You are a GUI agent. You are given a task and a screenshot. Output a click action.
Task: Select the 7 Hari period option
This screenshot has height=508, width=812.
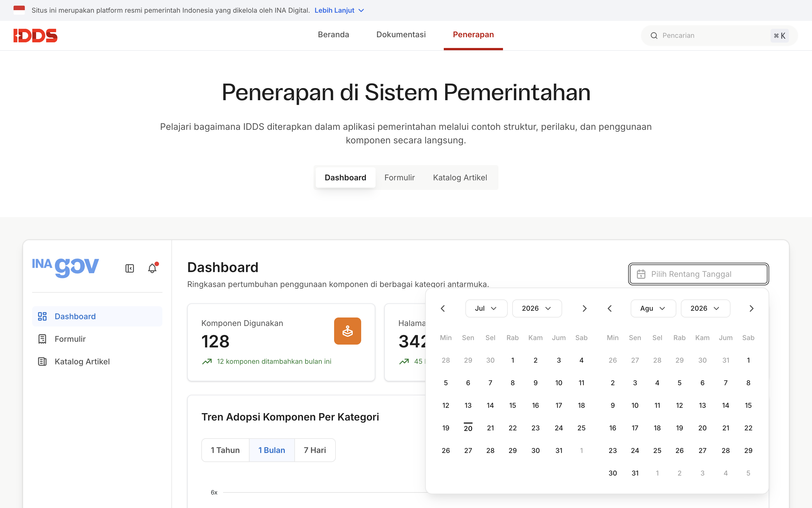pyautogui.click(x=315, y=450)
